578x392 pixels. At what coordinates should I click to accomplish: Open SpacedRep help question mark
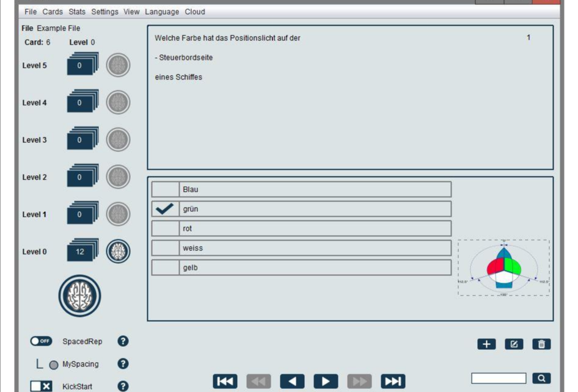click(123, 341)
